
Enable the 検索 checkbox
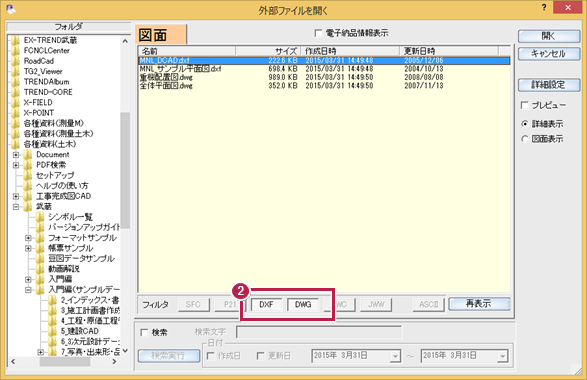[x=144, y=332]
